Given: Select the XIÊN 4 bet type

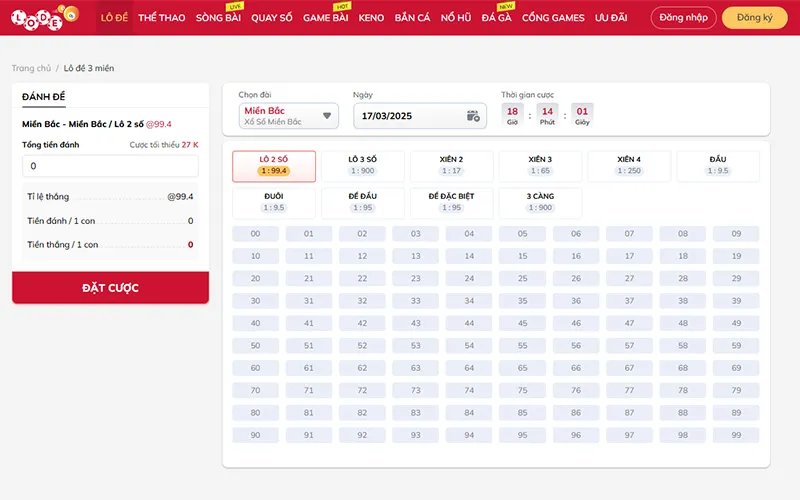Looking at the screenshot, I should coord(629,166).
